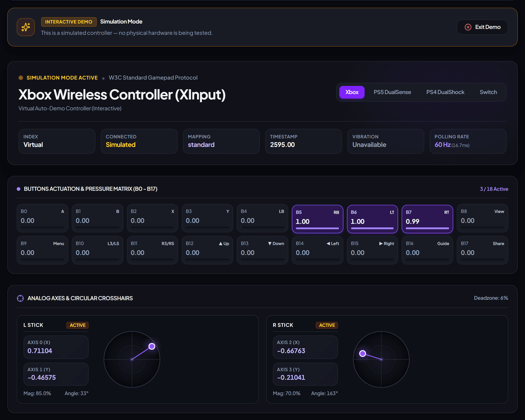Click the red X icon on Exit Demo
The width and height of the screenshot is (525, 420).
pyautogui.click(x=468, y=27)
